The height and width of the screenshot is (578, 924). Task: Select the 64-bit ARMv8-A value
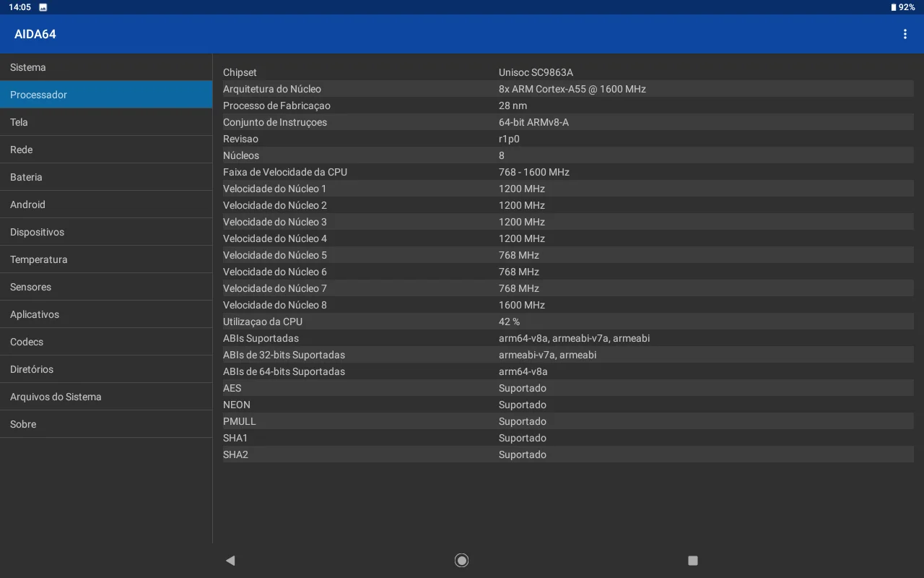(533, 122)
